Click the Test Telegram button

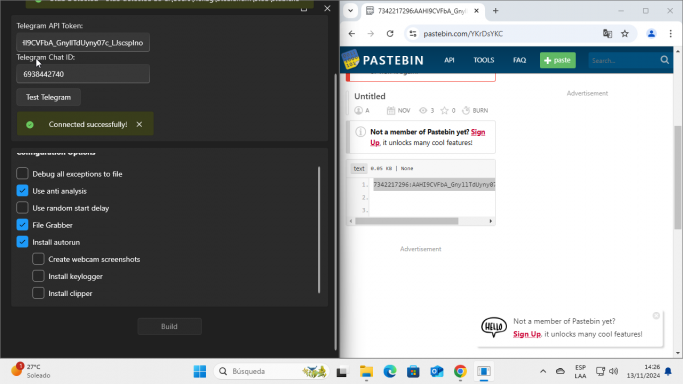[48, 97]
